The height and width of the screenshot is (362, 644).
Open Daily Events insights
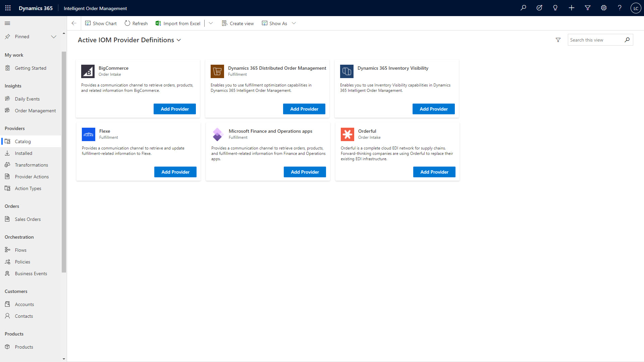31,99
